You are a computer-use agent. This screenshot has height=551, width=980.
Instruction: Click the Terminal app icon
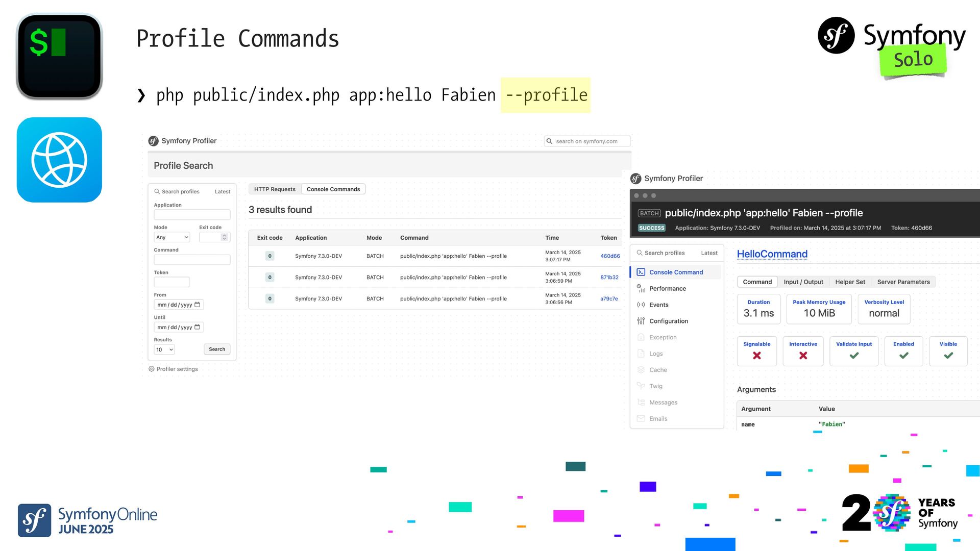pyautogui.click(x=59, y=56)
